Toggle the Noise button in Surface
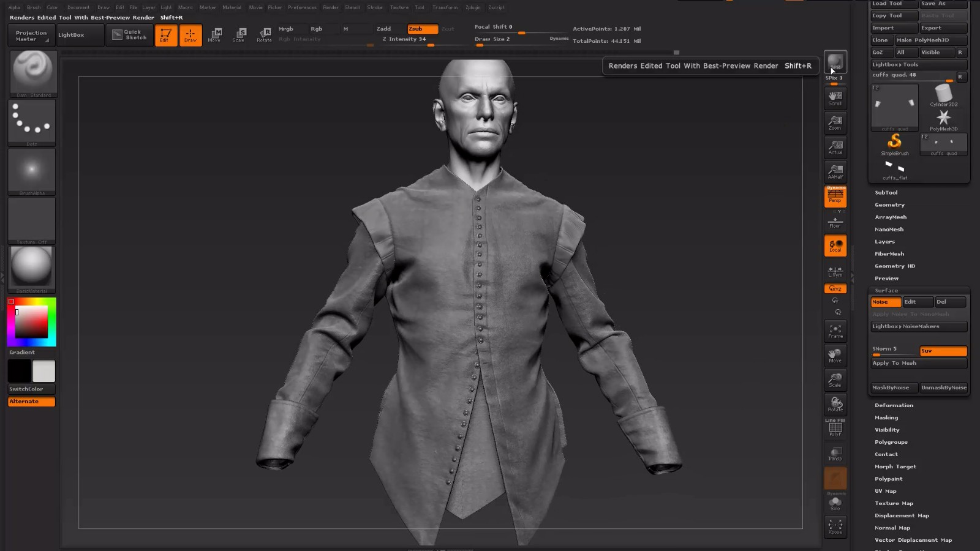Viewport: 980px width, 551px height. [x=886, y=302]
